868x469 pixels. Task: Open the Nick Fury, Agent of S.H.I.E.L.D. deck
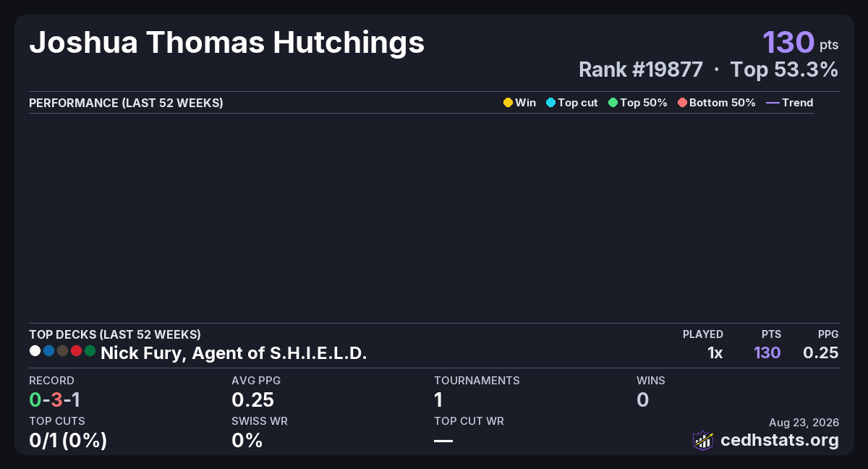234,353
